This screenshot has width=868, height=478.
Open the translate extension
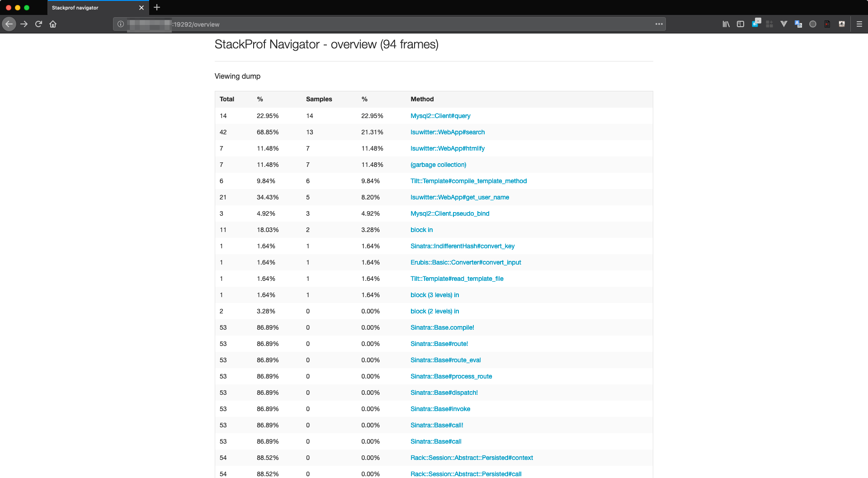coord(798,24)
